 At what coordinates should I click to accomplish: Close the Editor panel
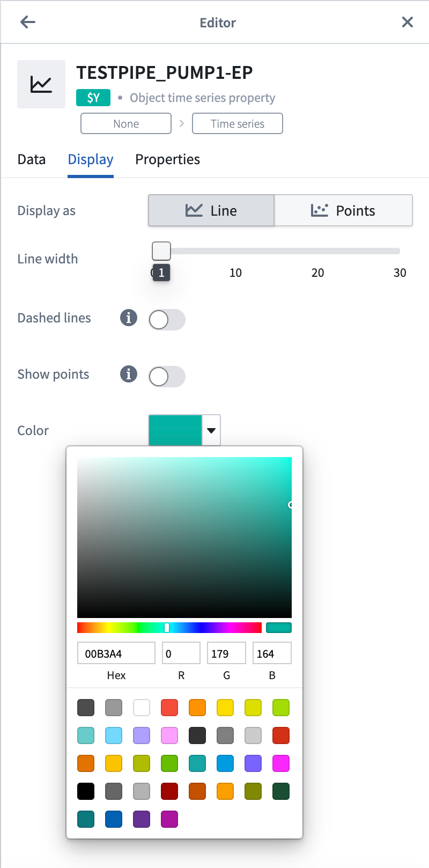408,22
